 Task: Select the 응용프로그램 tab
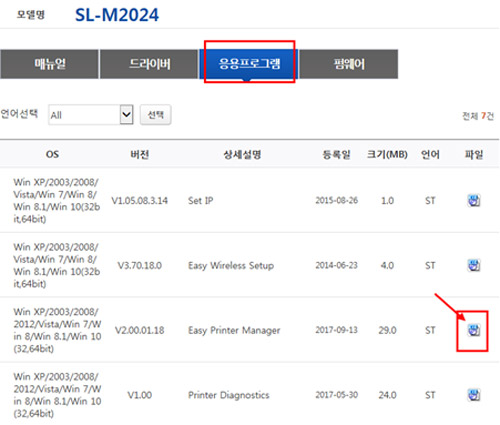[249, 64]
